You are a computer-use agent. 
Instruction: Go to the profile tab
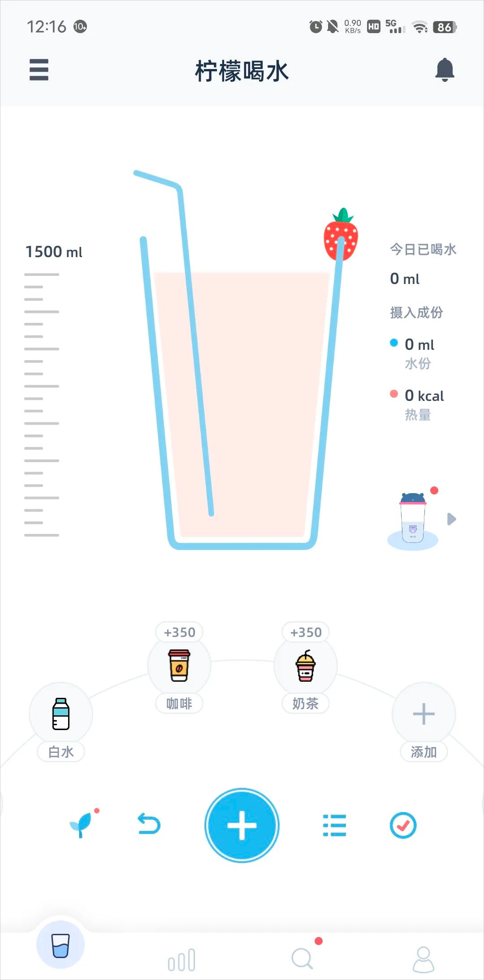point(423,959)
